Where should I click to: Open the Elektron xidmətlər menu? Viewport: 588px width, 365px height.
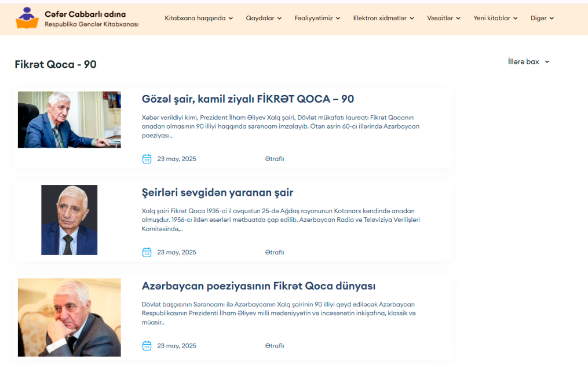(x=384, y=18)
